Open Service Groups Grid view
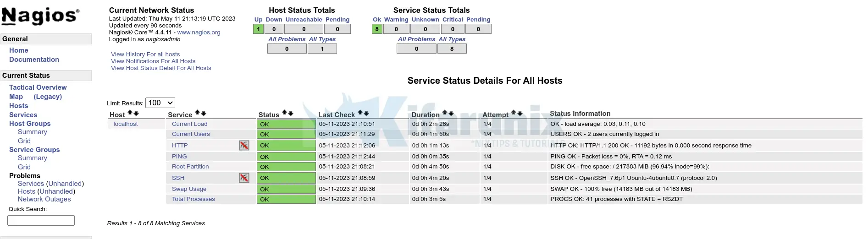The width and height of the screenshot is (868, 239). (x=24, y=167)
